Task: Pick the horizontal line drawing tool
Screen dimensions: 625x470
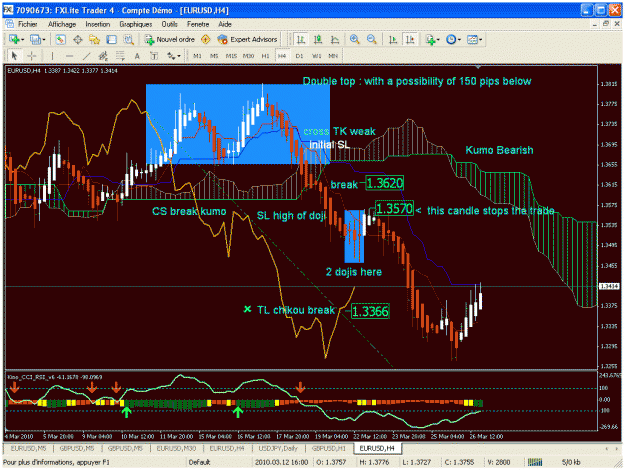Action: [x=69, y=56]
